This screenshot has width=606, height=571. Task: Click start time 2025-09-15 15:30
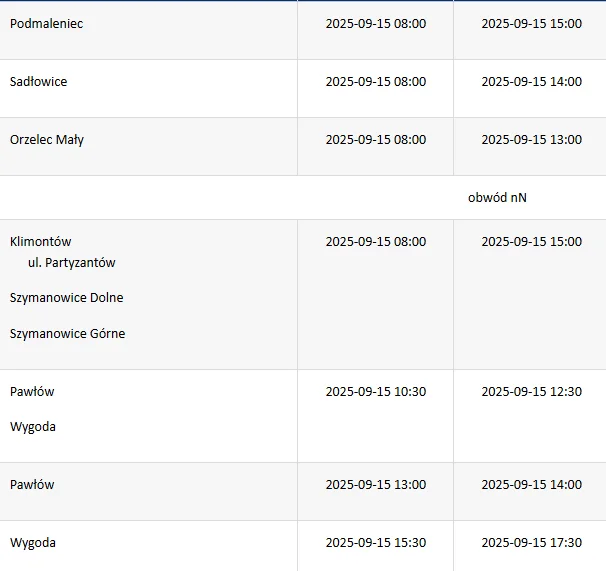tap(376, 543)
